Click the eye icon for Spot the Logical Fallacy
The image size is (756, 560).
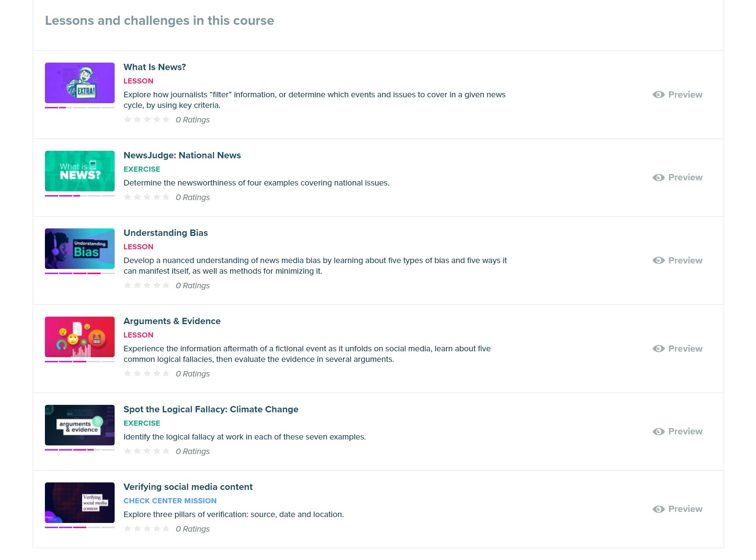pyautogui.click(x=658, y=432)
